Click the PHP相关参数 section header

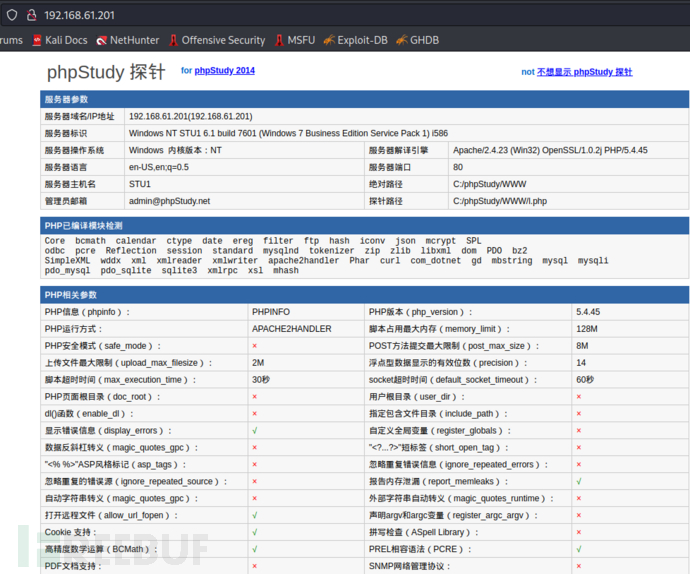click(x=70, y=295)
